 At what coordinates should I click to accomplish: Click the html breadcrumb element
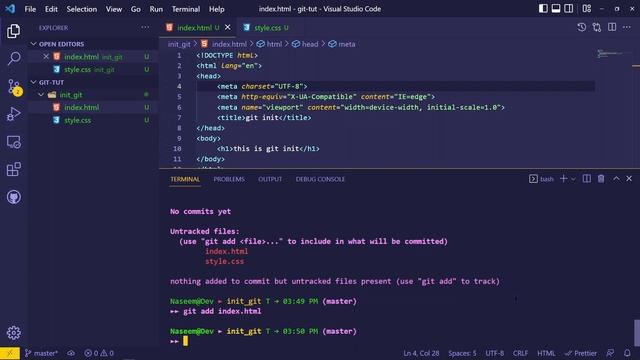pos(269,44)
